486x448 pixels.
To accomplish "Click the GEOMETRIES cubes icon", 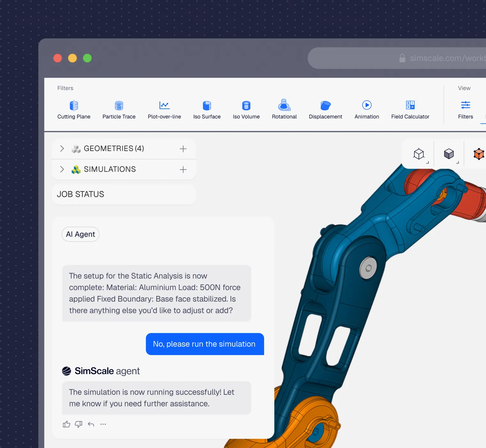I will click(x=76, y=149).
